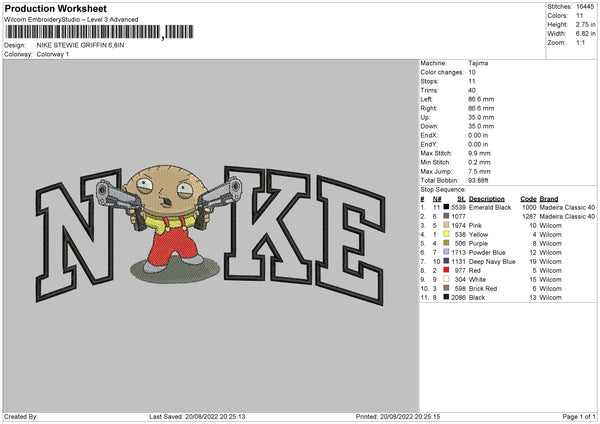Click the gray swatch in the 1077 row
This screenshot has width=600, height=424.
[446, 216]
